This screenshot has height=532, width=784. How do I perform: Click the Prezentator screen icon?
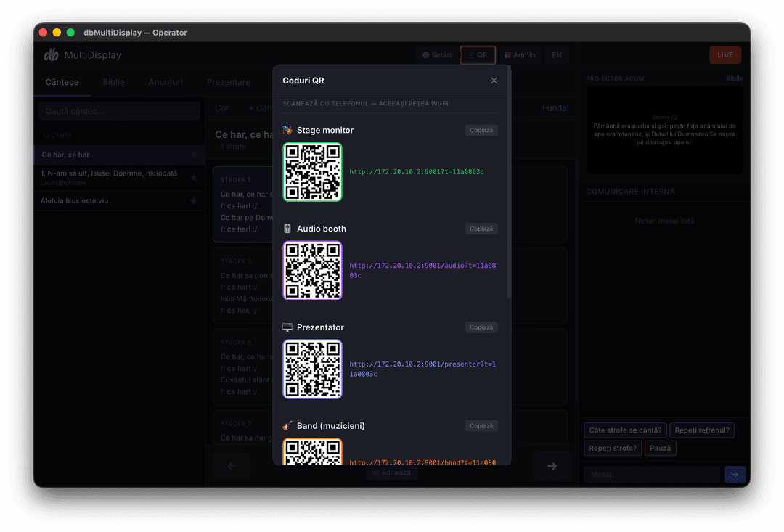point(287,327)
